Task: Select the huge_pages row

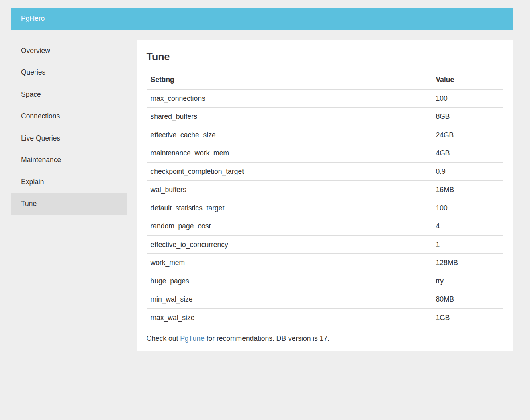Action: click(170, 281)
